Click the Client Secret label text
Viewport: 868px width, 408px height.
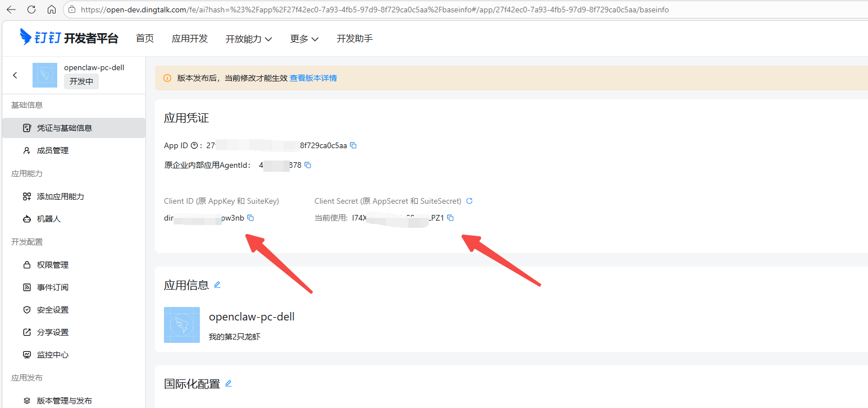[388, 201]
